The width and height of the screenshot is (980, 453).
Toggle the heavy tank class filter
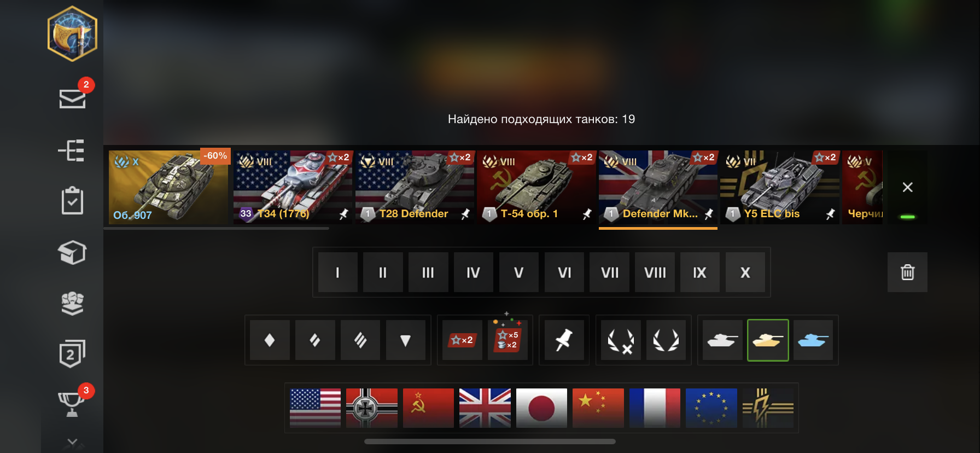[360, 340]
